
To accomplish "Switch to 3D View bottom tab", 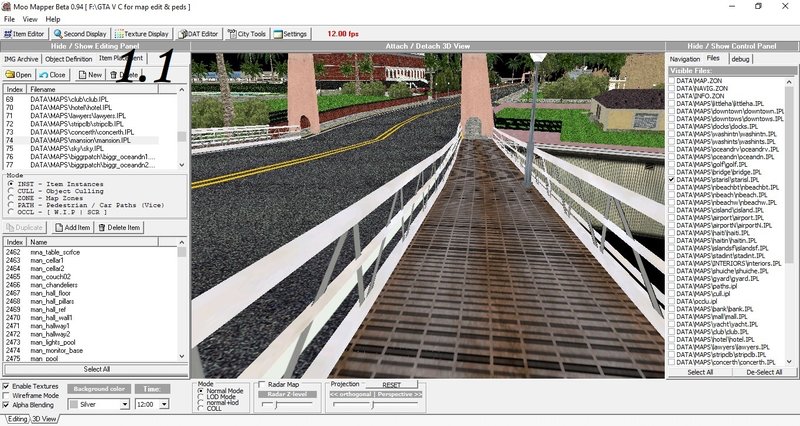I will pos(44,419).
